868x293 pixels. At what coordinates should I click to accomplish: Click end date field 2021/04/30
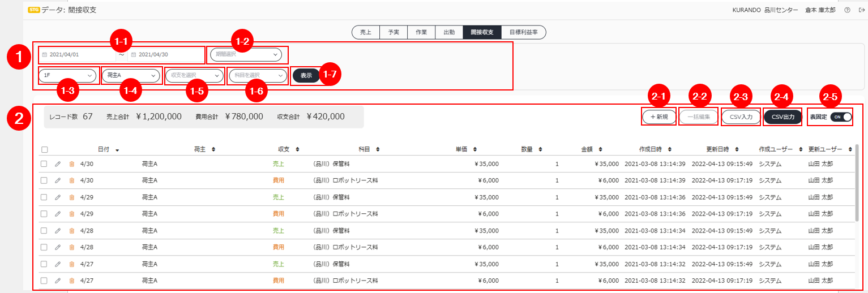click(166, 55)
